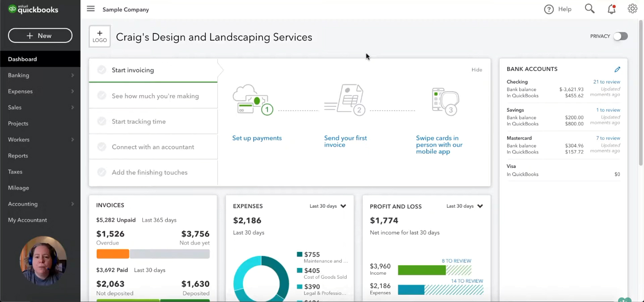This screenshot has width=644, height=302.
Task: Open the 14 TO REVIEW expenses link
Action: click(467, 281)
